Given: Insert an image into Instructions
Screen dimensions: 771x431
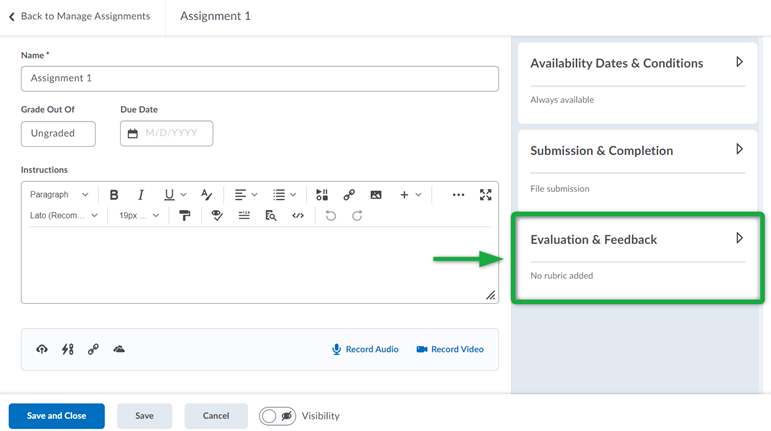Looking at the screenshot, I should pos(376,195).
